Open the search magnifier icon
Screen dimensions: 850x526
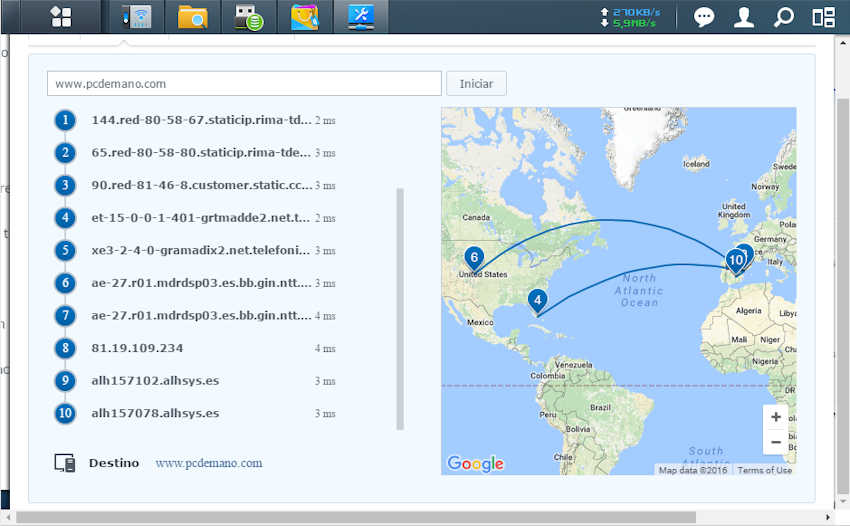tap(783, 17)
